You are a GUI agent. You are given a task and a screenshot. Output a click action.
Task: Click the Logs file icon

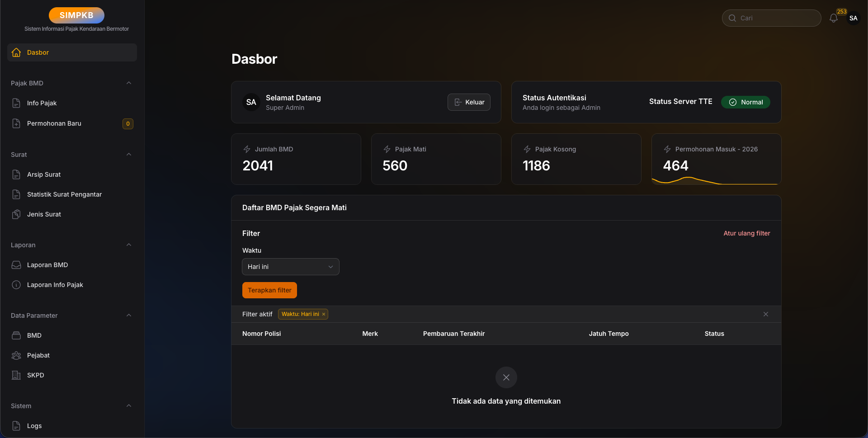pos(16,426)
